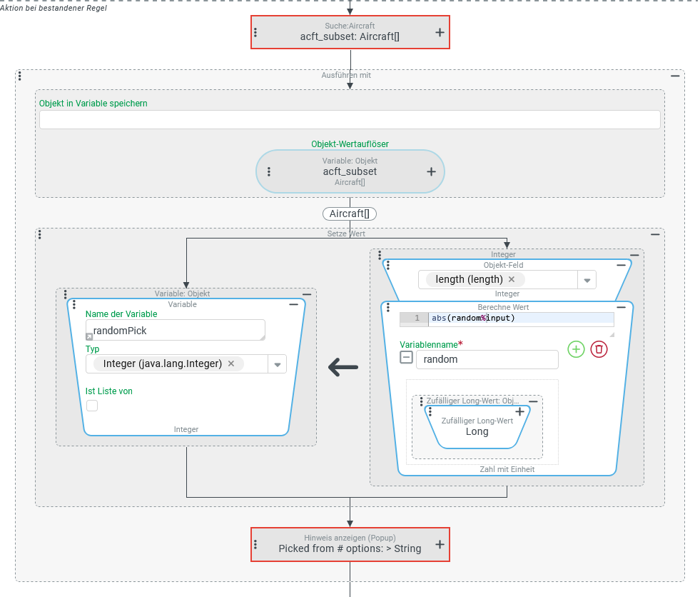Open the Typ dropdown arrow
This screenshot has width=700, height=597.
(x=277, y=364)
